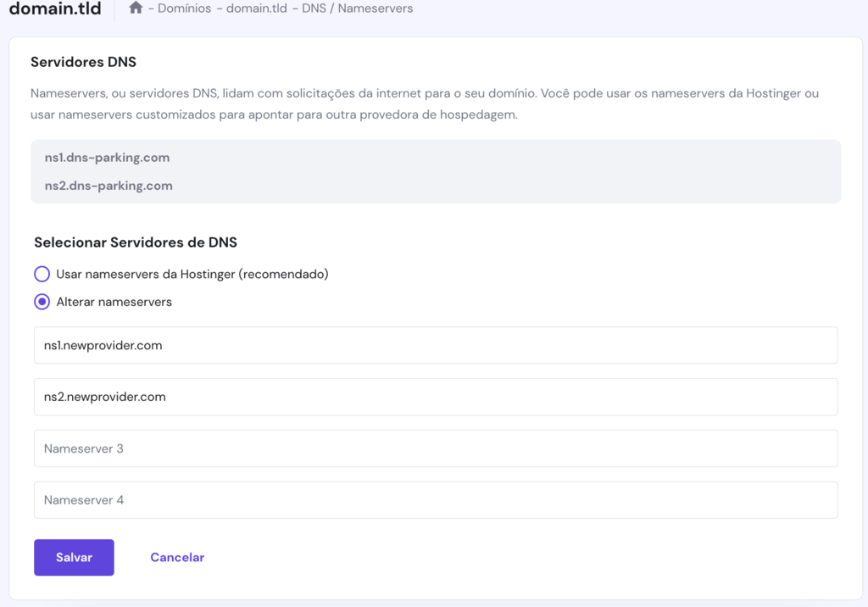868x607 pixels.
Task: Select the 'ns1.dns-parking.com' nameserver entry
Action: tap(106, 158)
